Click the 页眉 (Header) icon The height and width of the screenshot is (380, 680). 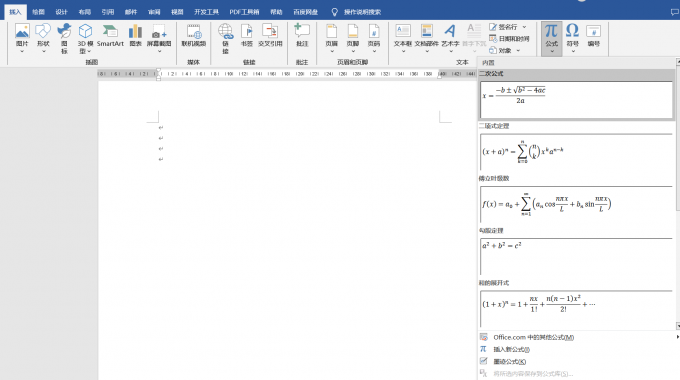[x=332, y=31]
